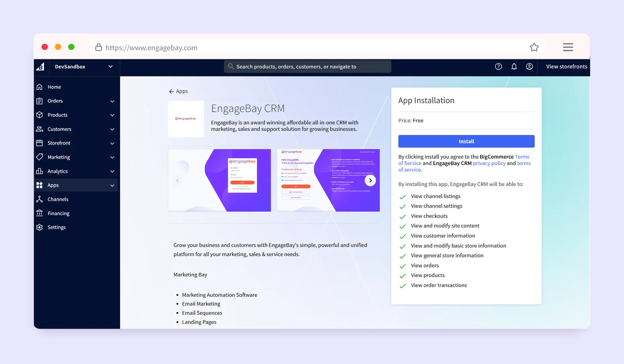This screenshot has width=624, height=364.
Task: Show next screenshot with carousel arrow
Action: [370, 180]
